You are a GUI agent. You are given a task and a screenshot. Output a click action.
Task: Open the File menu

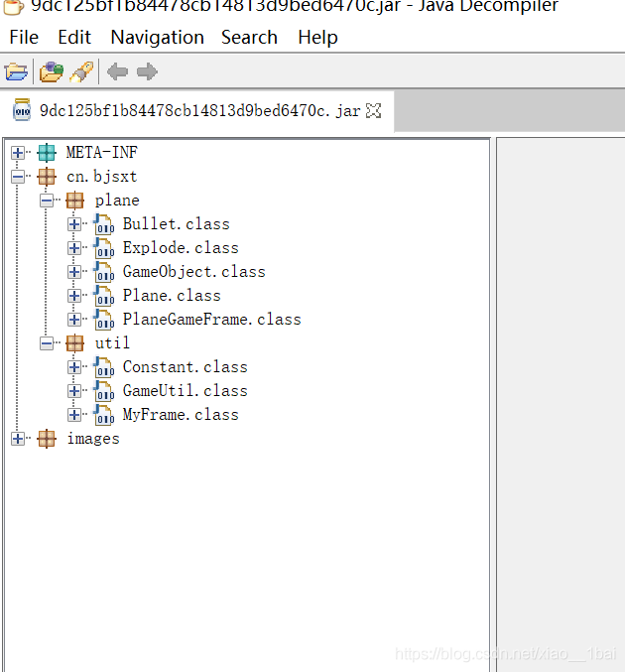(24, 38)
